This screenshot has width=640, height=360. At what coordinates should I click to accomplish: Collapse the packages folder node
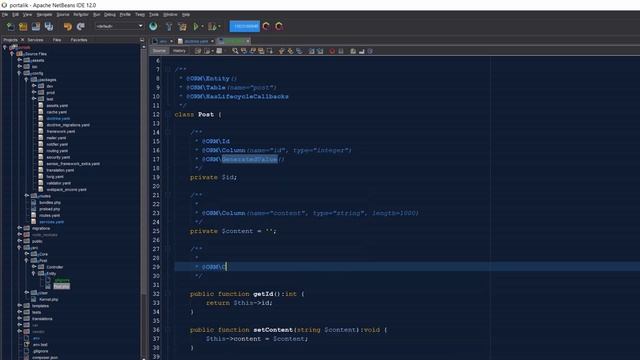coord(27,80)
